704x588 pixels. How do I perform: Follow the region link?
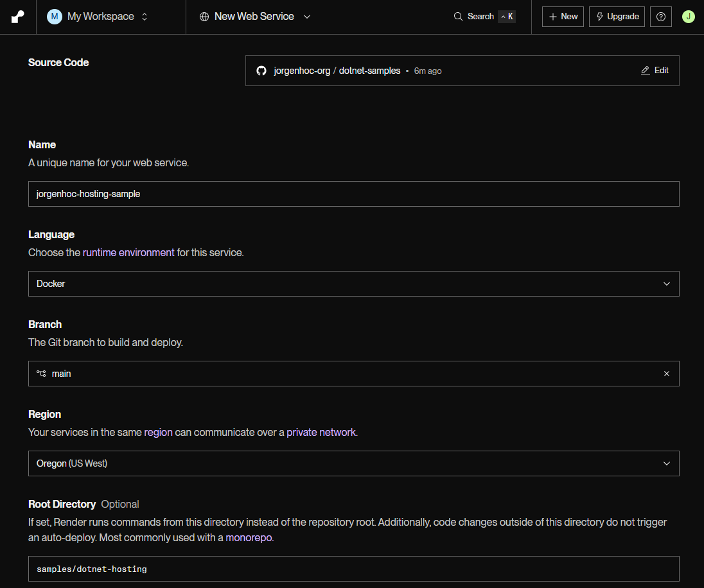[158, 432]
